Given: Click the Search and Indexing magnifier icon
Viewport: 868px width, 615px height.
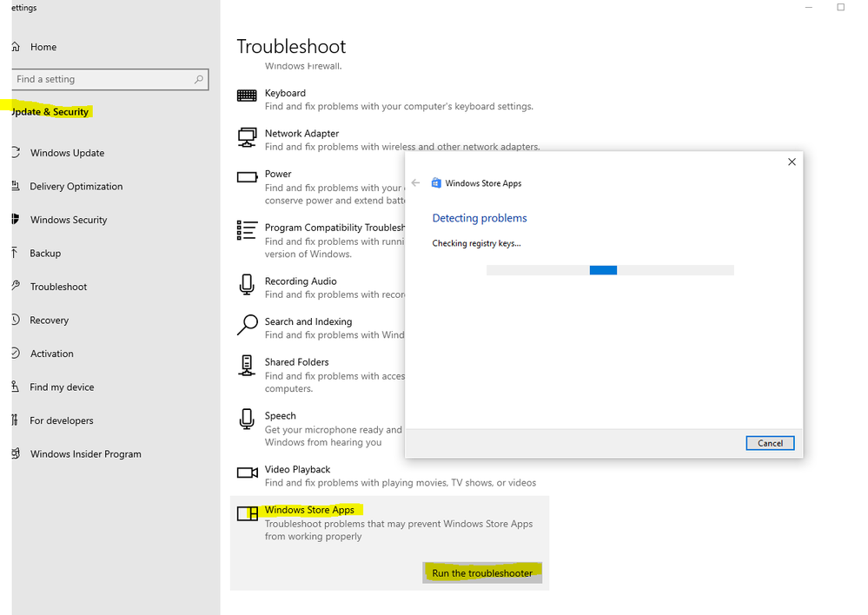Looking at the screenshot, I should coord(248,325).
